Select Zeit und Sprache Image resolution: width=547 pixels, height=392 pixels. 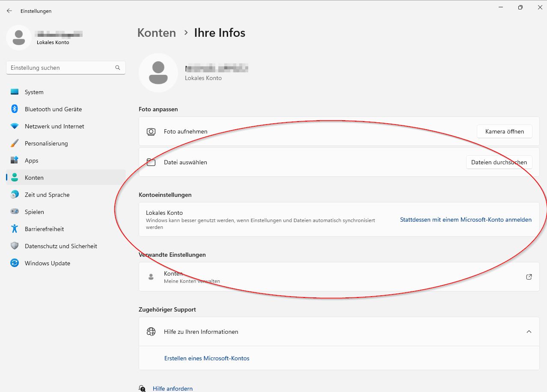66,195
